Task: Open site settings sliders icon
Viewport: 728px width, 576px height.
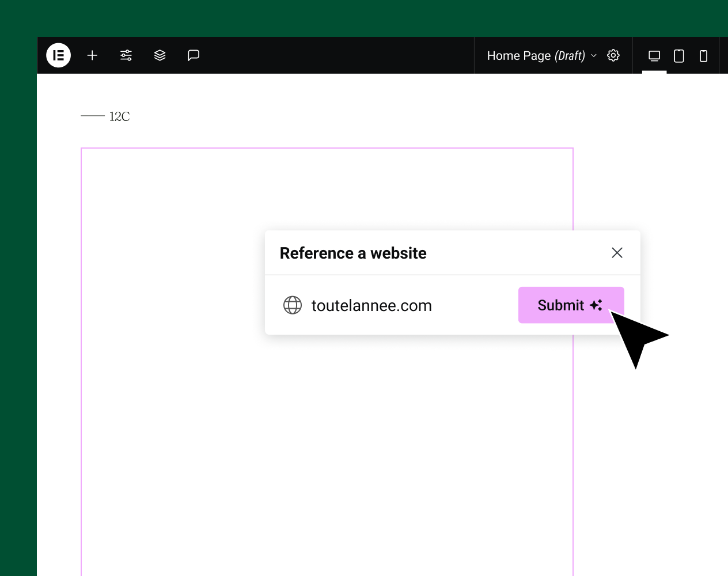Action: pyautogui.click(x=126, y=55)
